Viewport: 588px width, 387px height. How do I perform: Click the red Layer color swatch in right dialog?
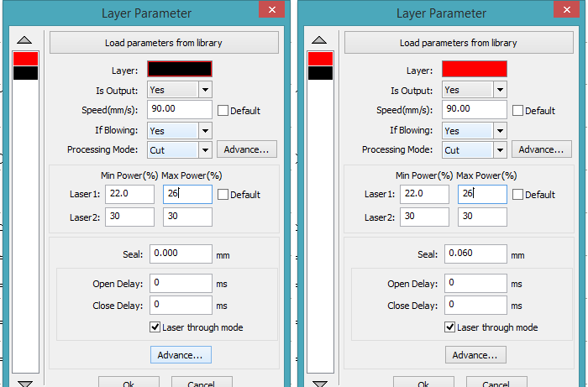475,69
